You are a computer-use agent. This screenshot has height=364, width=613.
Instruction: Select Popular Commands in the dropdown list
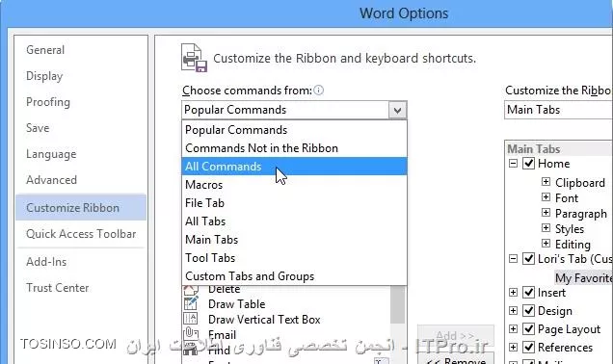click(x=294, y=130)
